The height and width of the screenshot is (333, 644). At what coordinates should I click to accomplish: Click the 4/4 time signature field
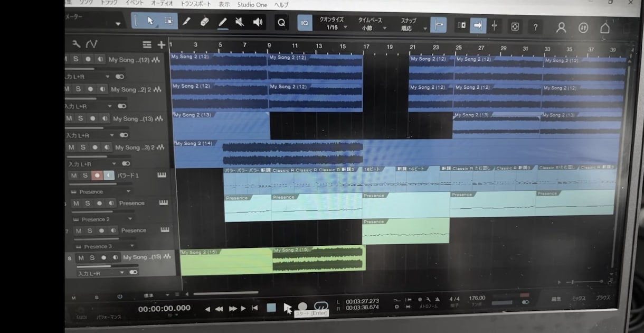point(454,299)
